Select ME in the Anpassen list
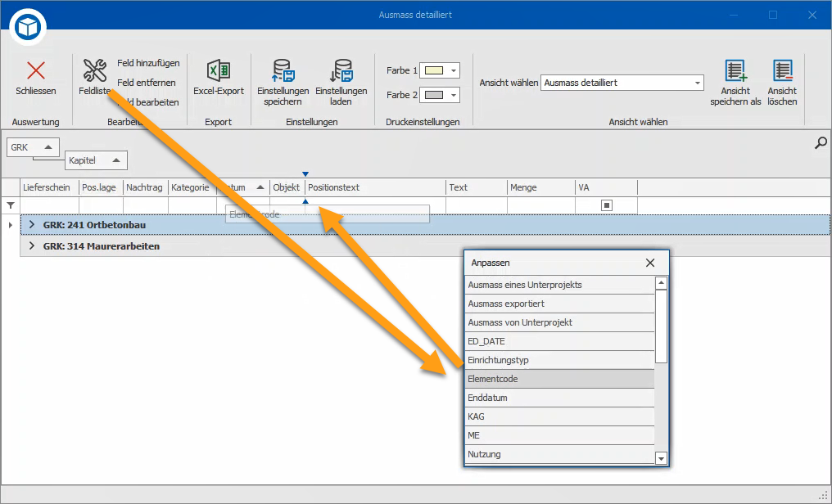This screenshot has height=504, width=832. [560, 435]
